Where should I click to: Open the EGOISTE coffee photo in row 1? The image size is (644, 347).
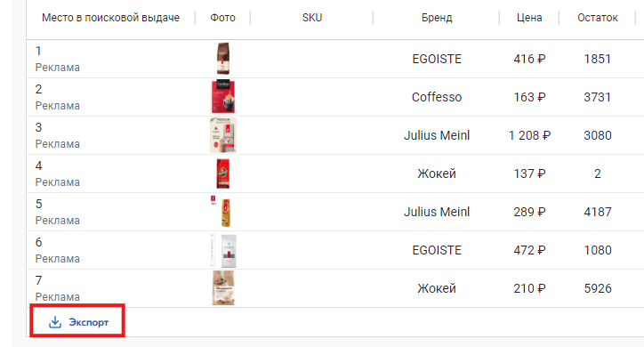[x=223, y=59]
